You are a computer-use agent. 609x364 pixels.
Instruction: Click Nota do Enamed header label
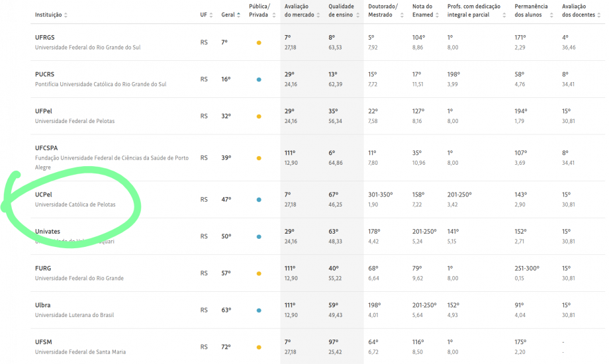pos(422,11)
